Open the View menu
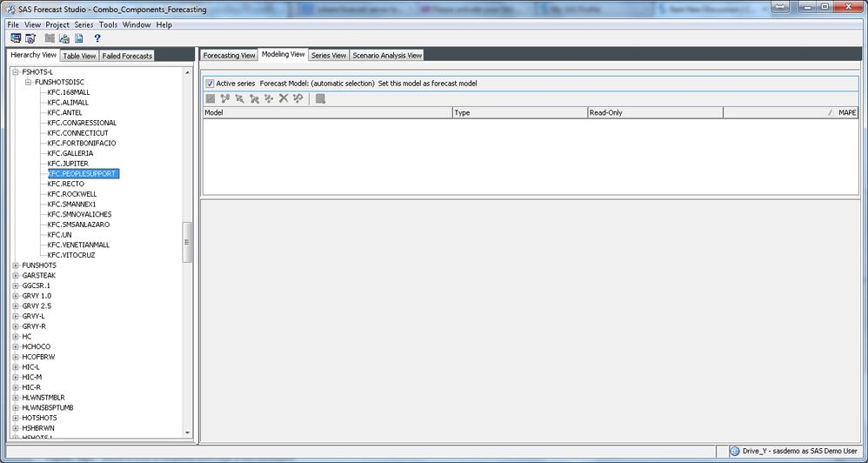This screenshot has height=463, width=868. (33, 25)
